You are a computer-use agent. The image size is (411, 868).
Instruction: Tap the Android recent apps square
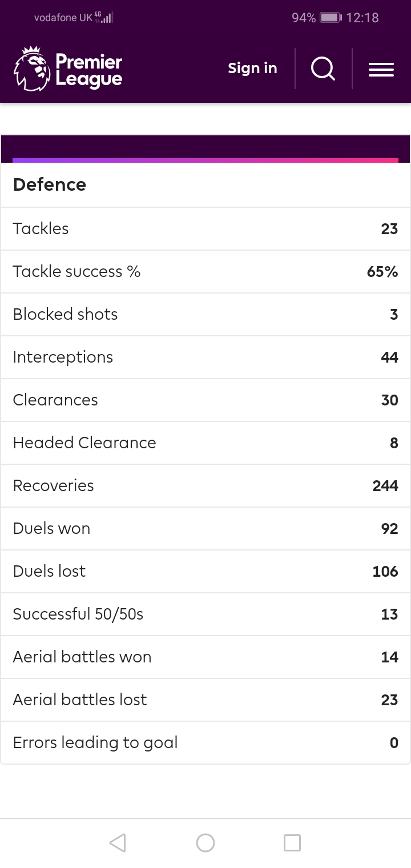pos(292,843)
